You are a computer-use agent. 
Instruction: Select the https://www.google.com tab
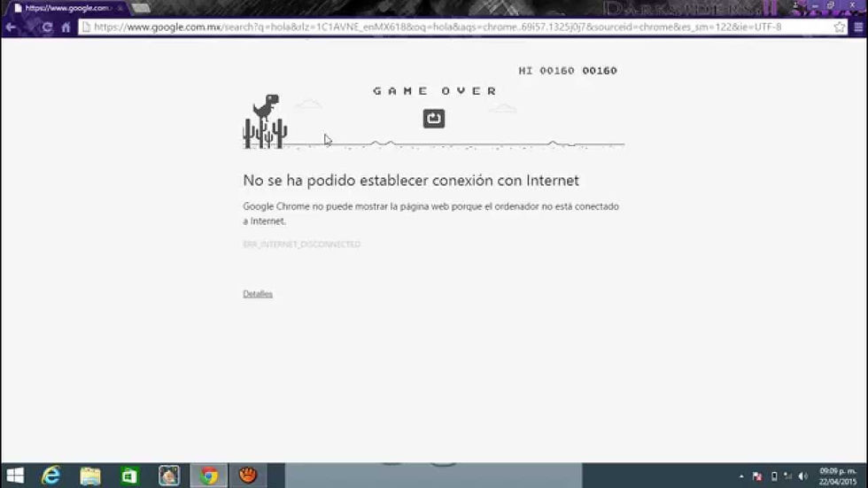66,8
